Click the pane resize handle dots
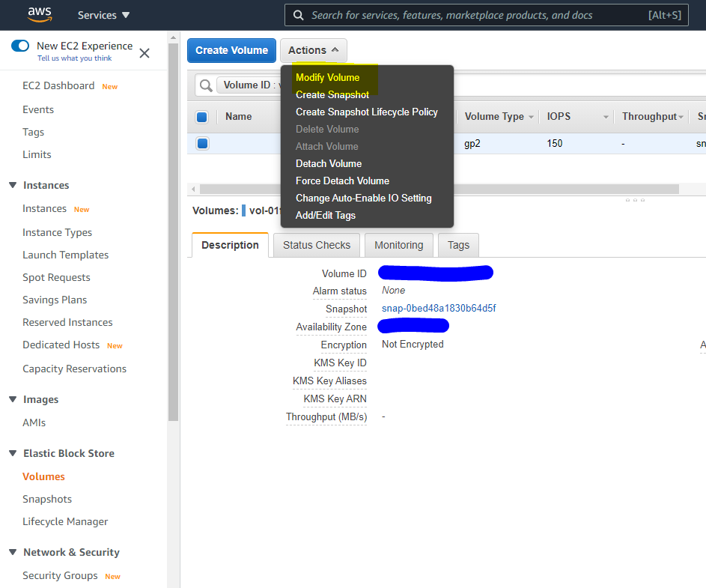706x588 pixels. pos(635,200)
